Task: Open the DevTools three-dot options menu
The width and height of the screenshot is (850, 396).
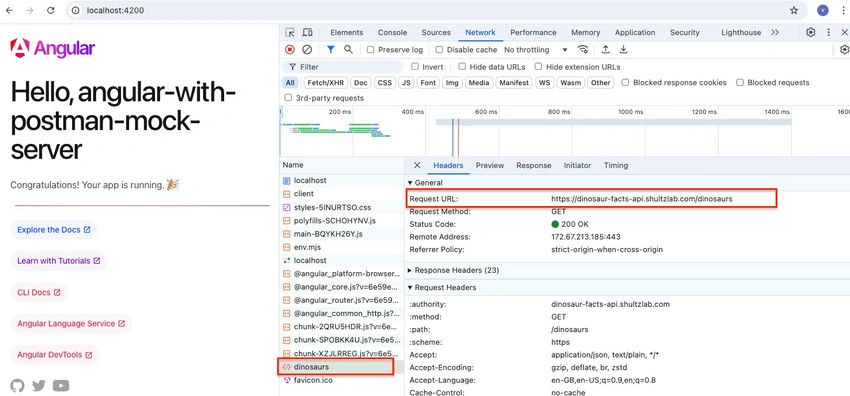Action: tap(828, 33)
